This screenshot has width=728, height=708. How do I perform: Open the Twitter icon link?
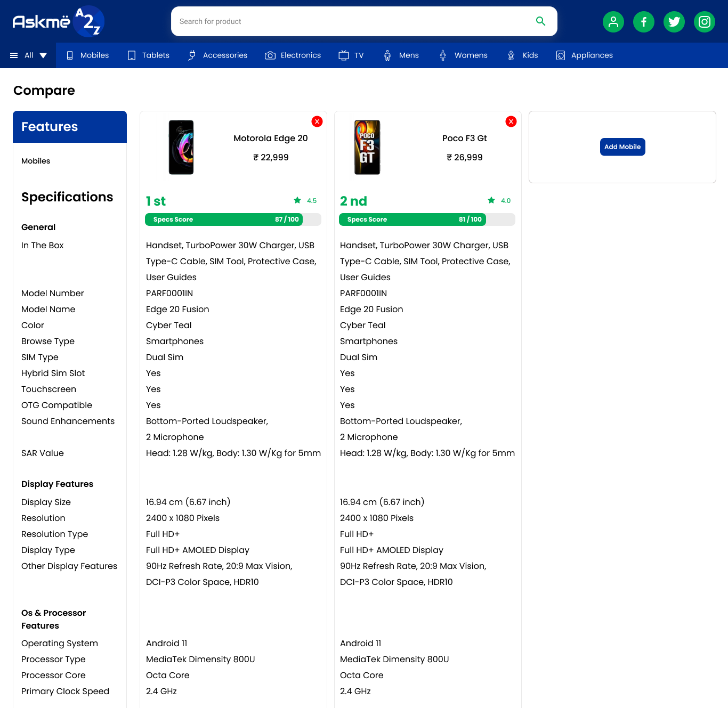coord(674,22)
